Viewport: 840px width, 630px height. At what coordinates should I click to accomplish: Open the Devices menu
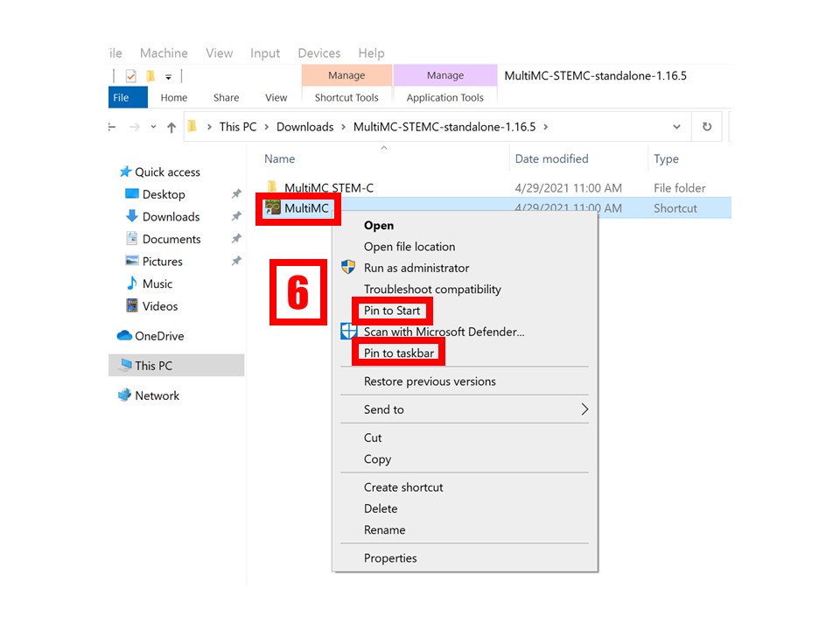pos(319,53)
